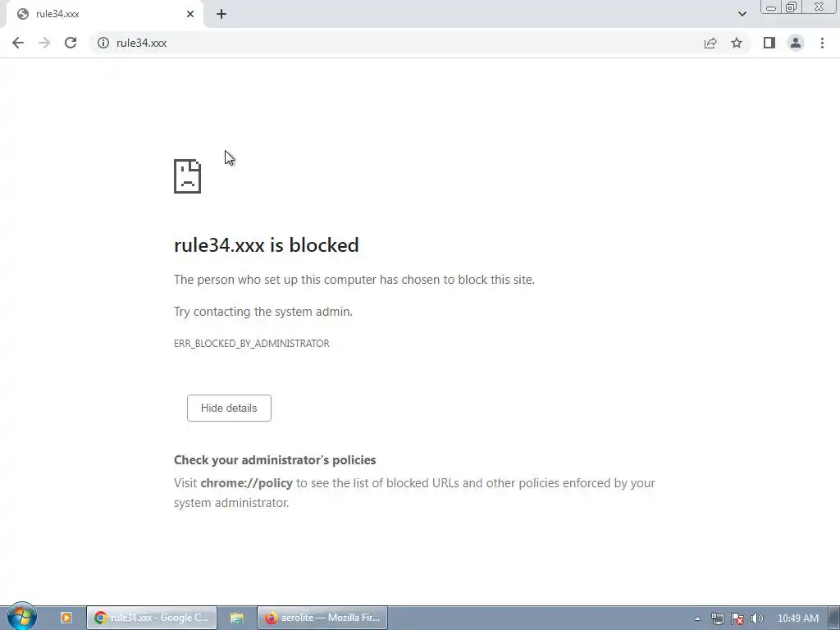
Task: Click the ERR_BLOCKED_BY_ADMINISTRATOR error code
Action: (x=251, y=344)
